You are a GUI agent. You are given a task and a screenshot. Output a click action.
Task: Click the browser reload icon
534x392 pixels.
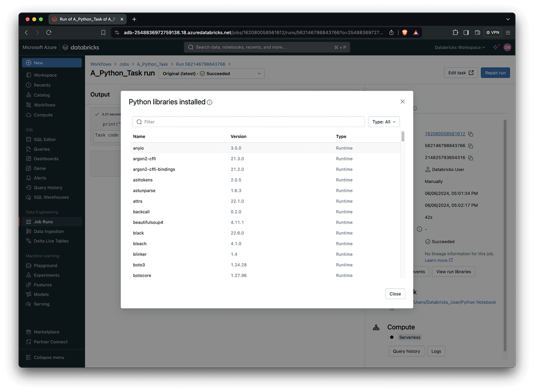49,32
